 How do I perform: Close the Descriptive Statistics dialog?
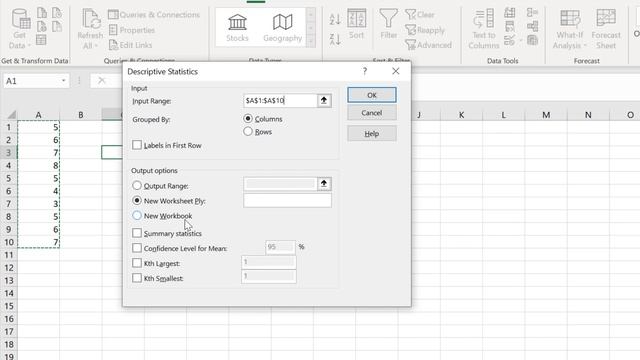click(396, 71)
